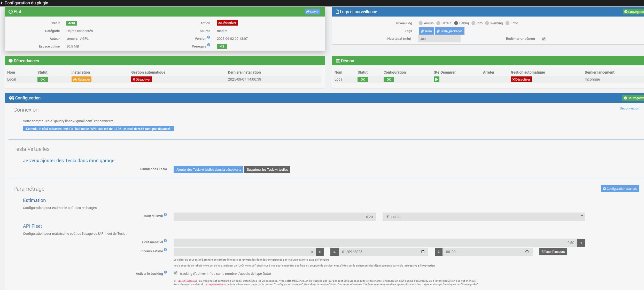The width and height of the screenshot is (644, 290).
Task: Click help icon beside Coût du kWh
Action: click(x=165, y=215)
